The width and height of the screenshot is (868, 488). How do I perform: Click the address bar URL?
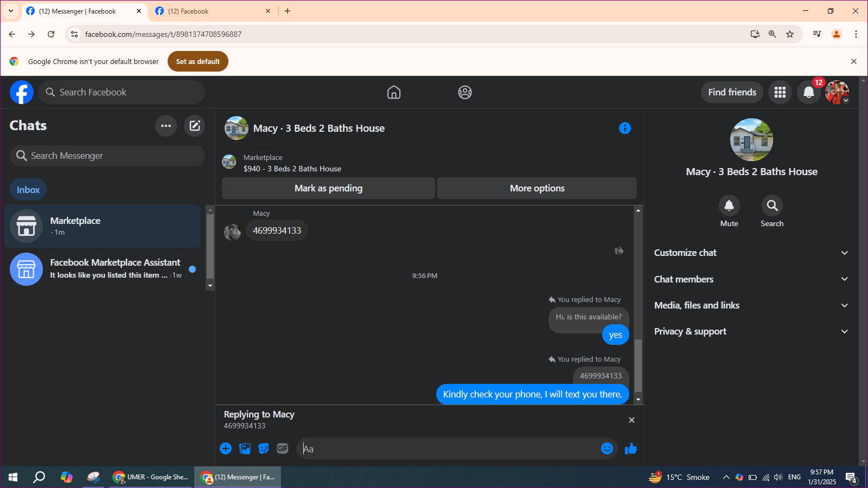coord(163,34)
